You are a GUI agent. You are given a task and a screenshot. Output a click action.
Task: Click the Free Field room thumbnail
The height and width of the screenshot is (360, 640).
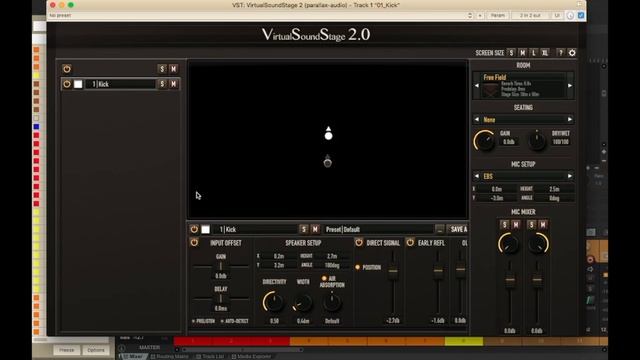pyautogui.click(x=491, y=90)
